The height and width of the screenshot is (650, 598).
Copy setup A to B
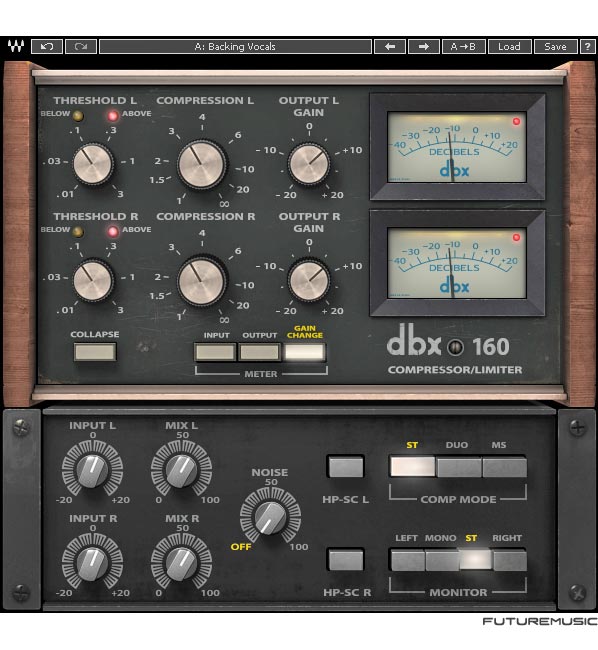[463, 46]
